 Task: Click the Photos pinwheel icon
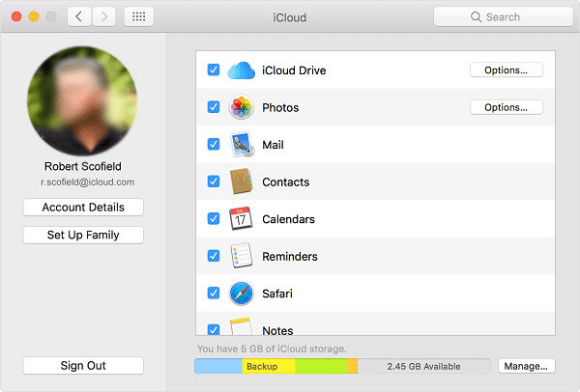click(x=241, y=107)
